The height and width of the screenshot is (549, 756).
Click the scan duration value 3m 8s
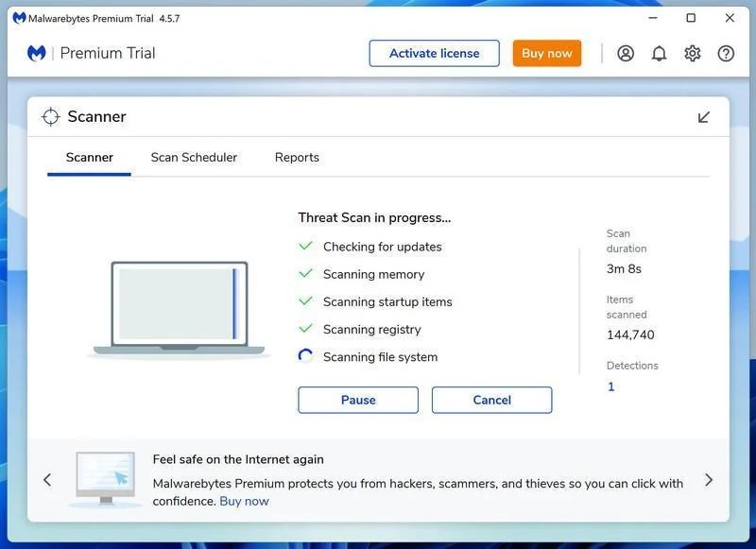624,269
